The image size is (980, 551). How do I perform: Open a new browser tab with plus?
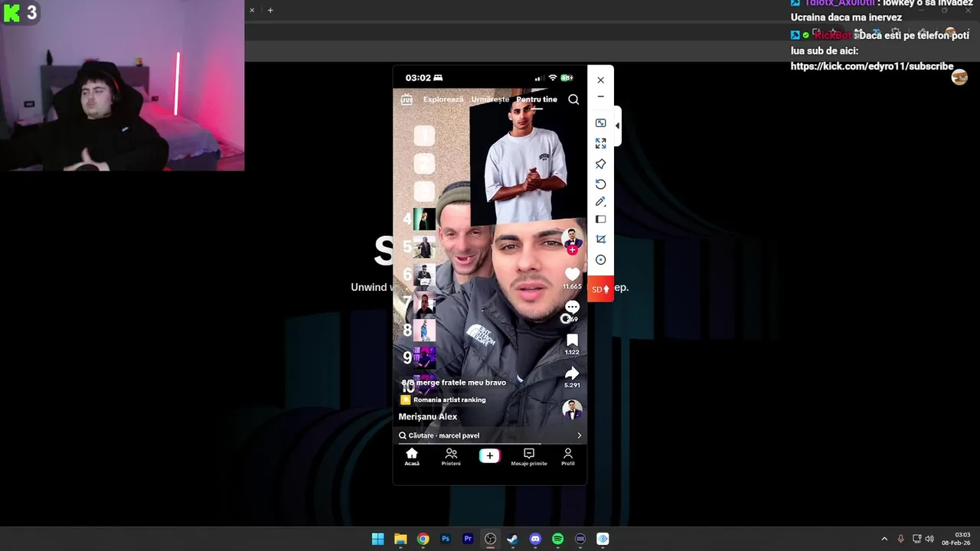270,10
